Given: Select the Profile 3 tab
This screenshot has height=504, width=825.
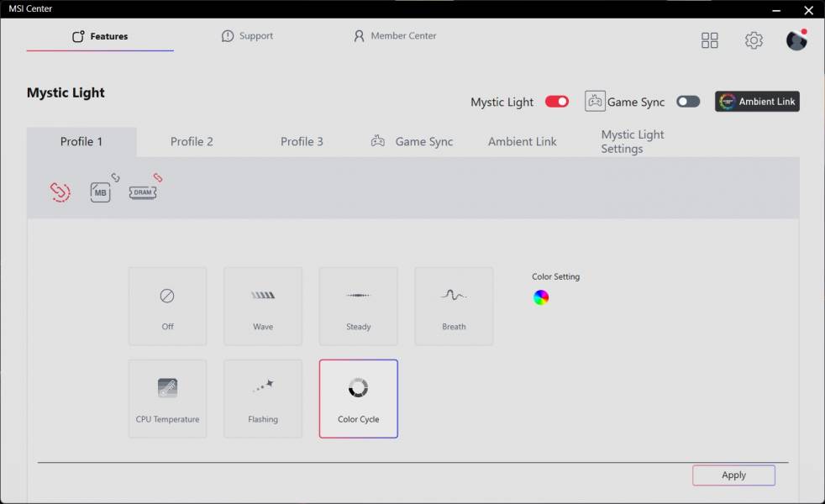Looking at the screenshot, I should point(302,141).
